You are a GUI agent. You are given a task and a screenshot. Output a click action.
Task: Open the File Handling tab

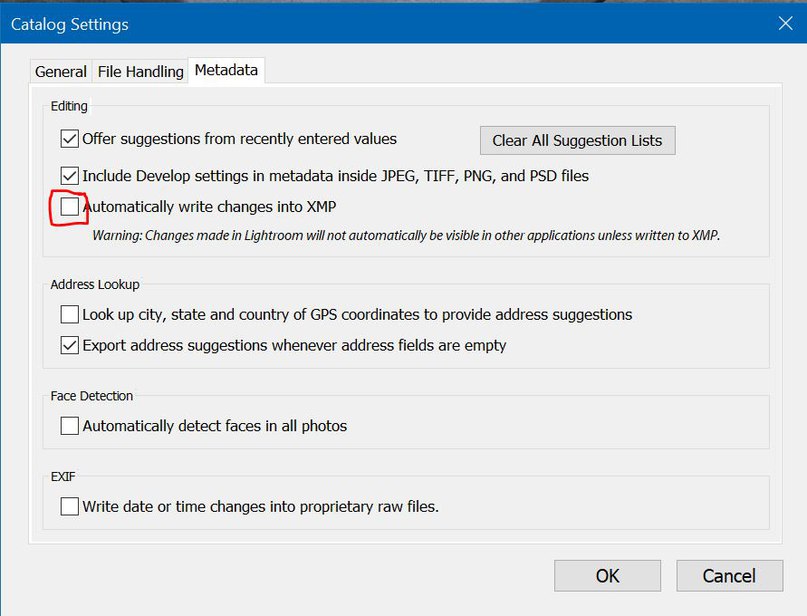[x=140, y=72]
